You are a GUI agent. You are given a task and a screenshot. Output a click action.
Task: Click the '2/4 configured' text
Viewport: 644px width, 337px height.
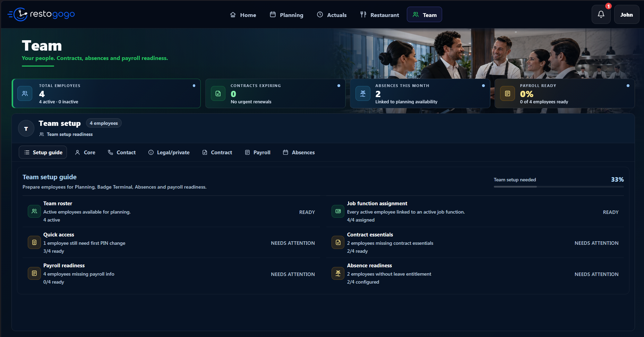click(363, 282)
